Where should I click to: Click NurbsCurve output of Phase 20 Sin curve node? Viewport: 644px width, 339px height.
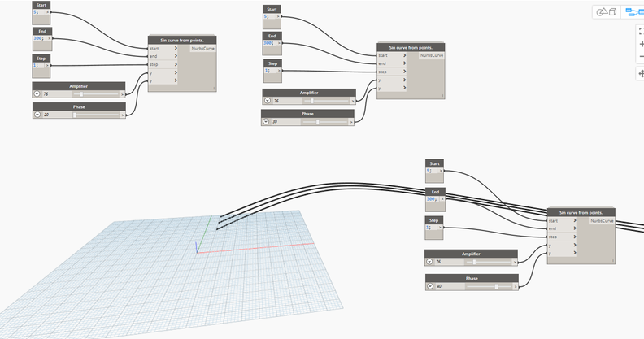(203, 49)
